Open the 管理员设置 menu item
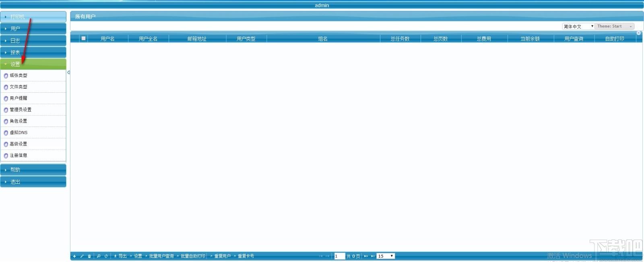The width and height of the screenshot is (644, 262). click(x=33, y=110)
